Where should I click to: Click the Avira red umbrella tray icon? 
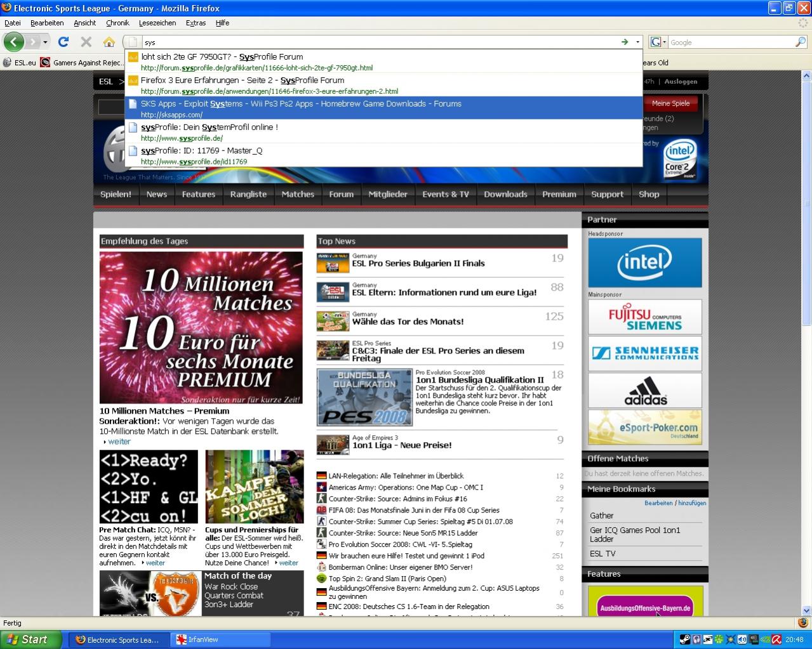(776, 639)
